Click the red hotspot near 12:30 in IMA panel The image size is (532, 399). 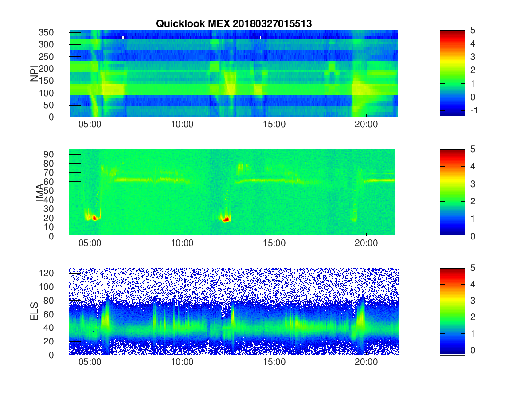coord(226,219)
